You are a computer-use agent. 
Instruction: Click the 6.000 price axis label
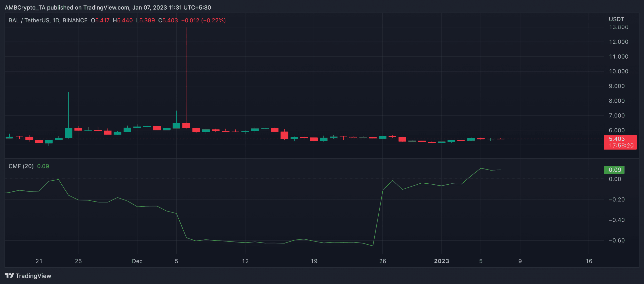tap(617, 130)
